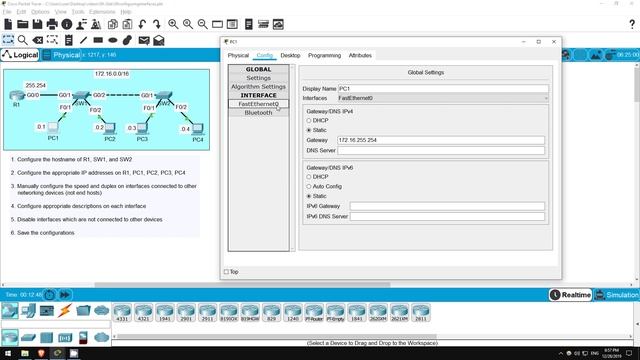Click the New file icon in the toolbar
Viewport: 640px width, 360px height.
[x=8, y=24]
